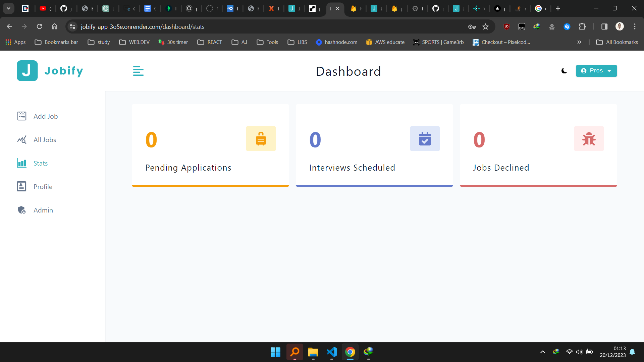Screen dimensions: 644x362
Task: Switch to the Google tab
Action: pyautogui.click(x=541, y=8)
